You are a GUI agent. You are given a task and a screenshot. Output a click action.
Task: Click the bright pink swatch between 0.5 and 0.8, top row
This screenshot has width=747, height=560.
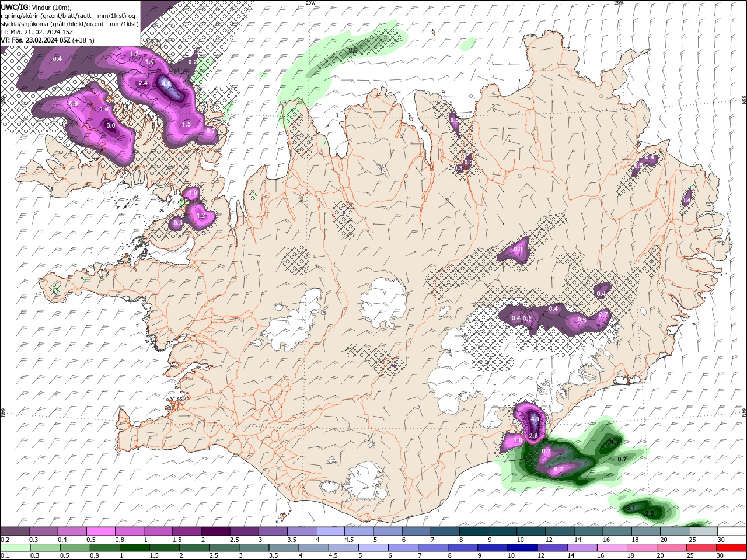(x=100, y=531)
